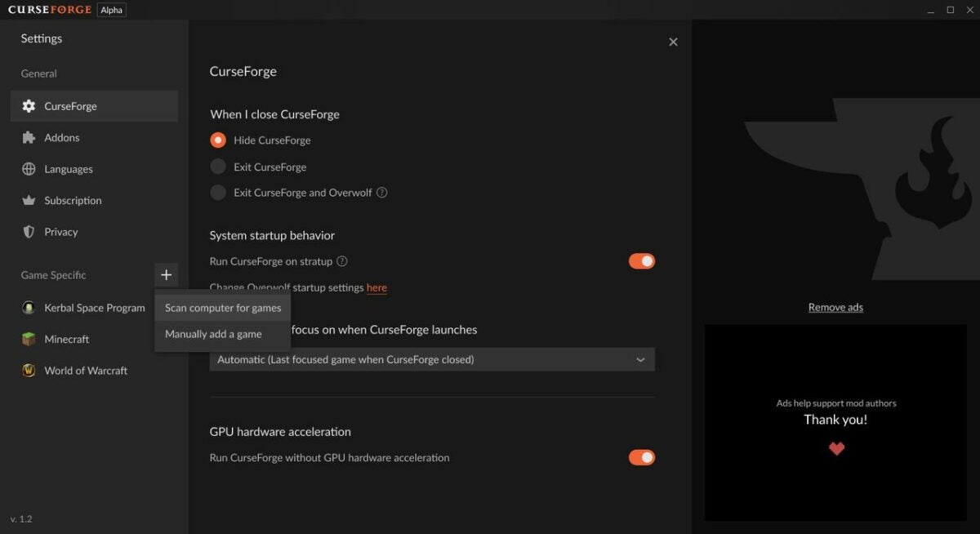Click the Privacy shield icon
This screenshot has width=980, height=534.
[x=29, y=232]
